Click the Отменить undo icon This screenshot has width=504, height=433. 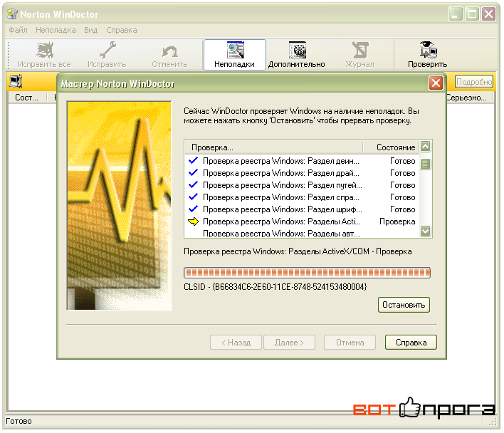[x=169, y=51]
